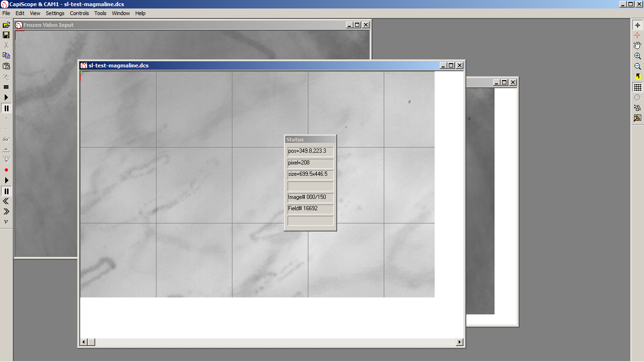Click the downward wave arrow icon
Viewport: 644px width, 362px height.
tap(6, 160)
